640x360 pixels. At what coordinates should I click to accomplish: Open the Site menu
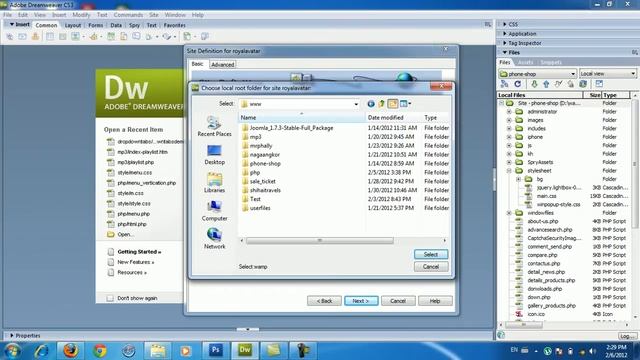(x=153, y=15)
